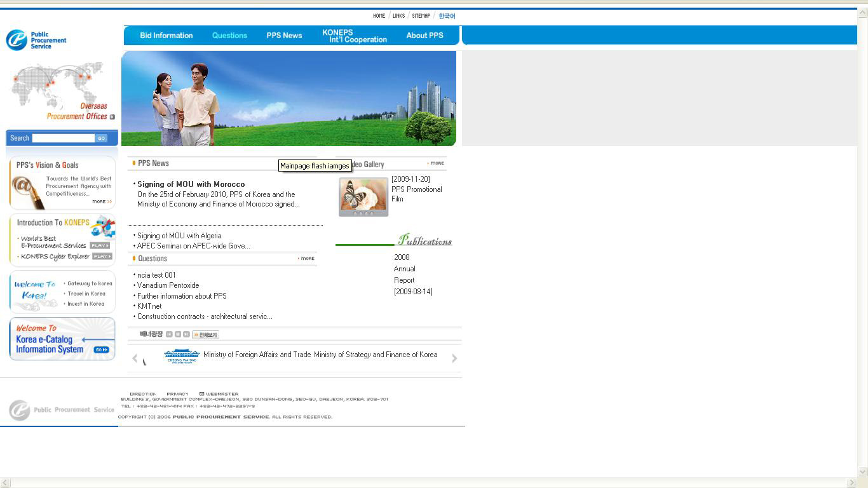The height and width of the screenshot is (488, 868).
Task: Click the 전체보기 view-all button
Action: pos(205,334)
